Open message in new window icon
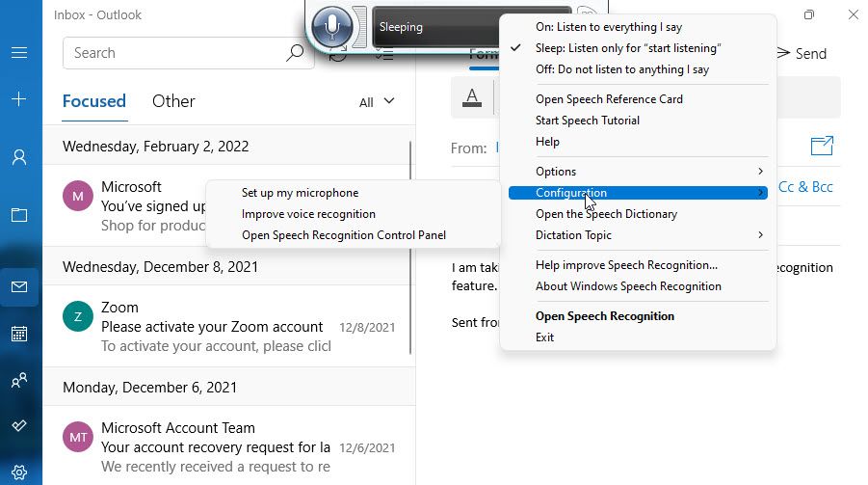 [x=821, y=146]
